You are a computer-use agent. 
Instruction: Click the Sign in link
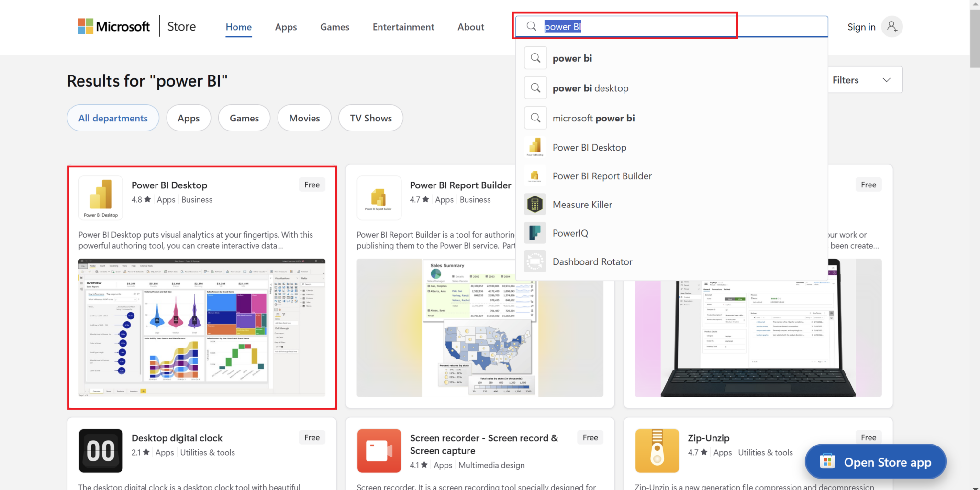(x=861, y=27)
